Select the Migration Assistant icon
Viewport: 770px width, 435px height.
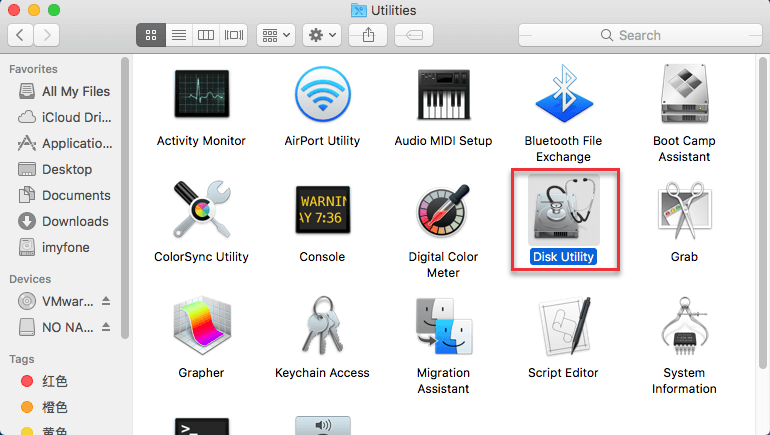click(443, 326)
